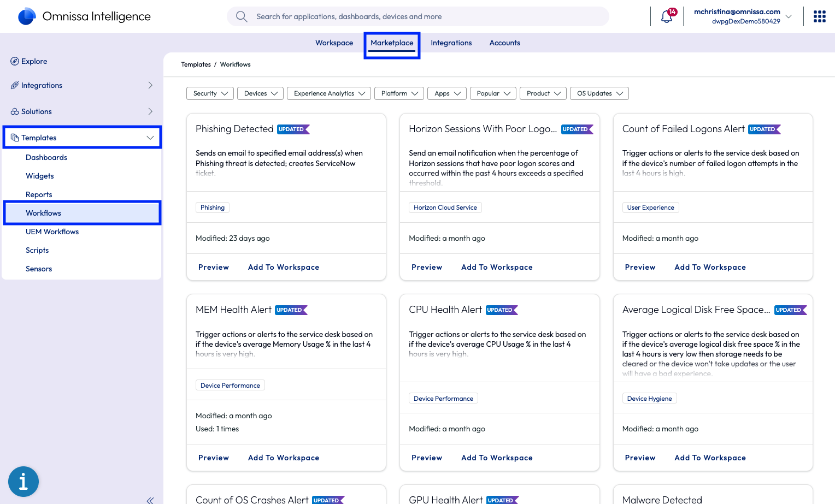Click the search magnifier icon
The image size is (835, 504).
click(242, 16)
